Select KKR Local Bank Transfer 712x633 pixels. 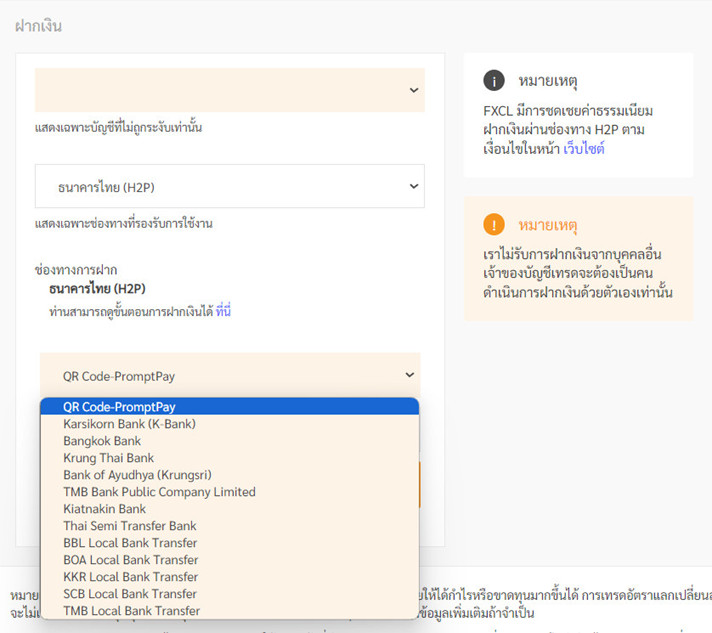[x=130, y=577]
